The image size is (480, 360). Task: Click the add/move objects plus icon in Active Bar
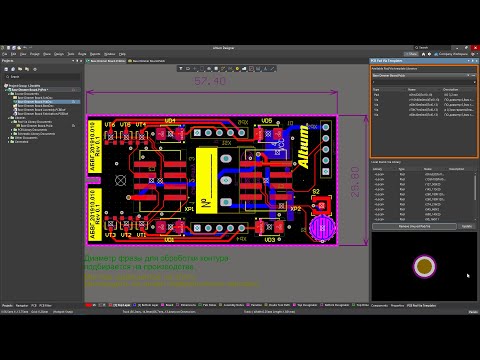(x=195, y=69)
